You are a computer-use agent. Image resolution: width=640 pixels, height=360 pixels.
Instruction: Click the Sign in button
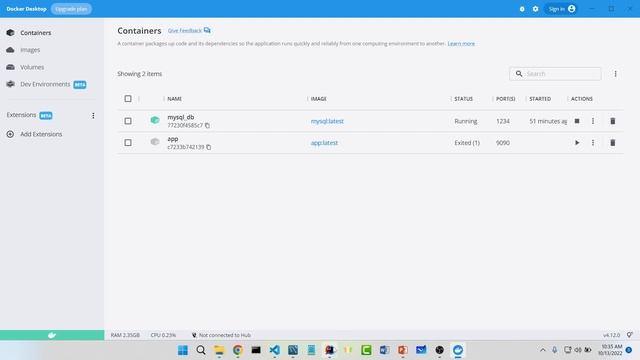click(562, 9)
